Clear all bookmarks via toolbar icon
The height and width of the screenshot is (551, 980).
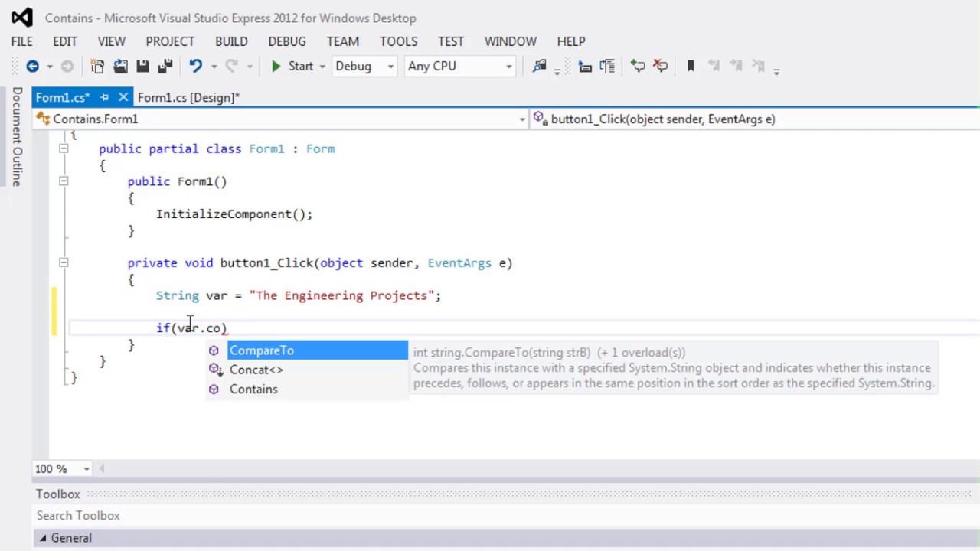click(x=759, y=67)
